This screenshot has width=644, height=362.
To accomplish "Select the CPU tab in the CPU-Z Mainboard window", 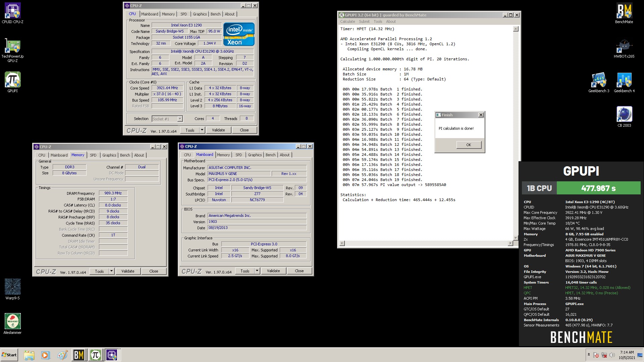I will coord(187,155).
